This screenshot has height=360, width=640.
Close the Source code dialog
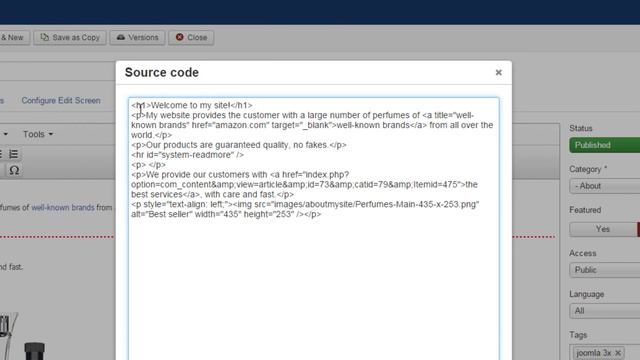click(498, 73)
